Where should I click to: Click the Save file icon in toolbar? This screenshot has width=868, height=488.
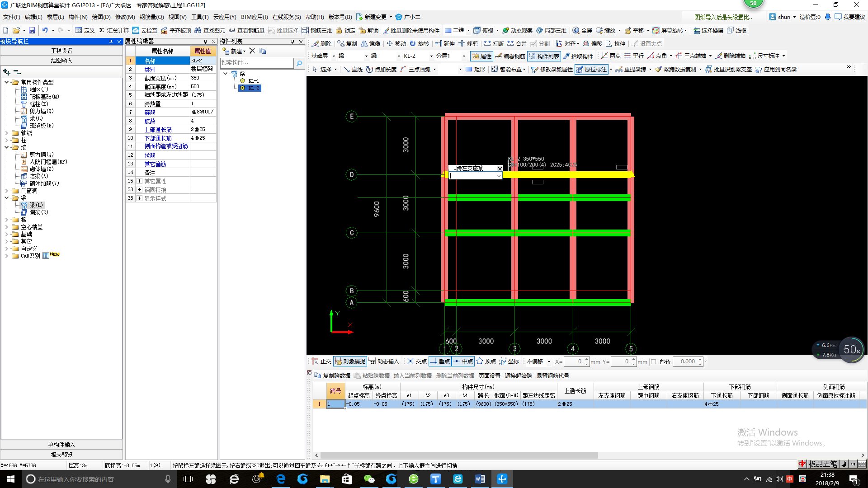pyautogui.click(x=32, y=30)
